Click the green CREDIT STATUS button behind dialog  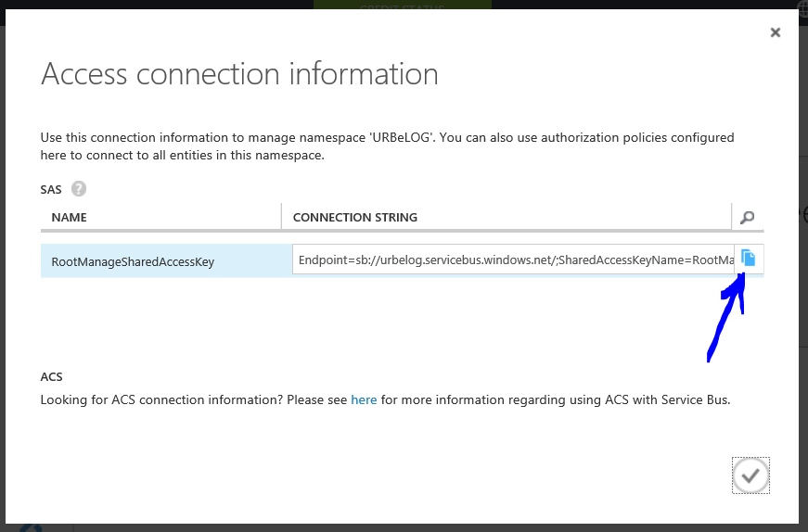[402, 6]
